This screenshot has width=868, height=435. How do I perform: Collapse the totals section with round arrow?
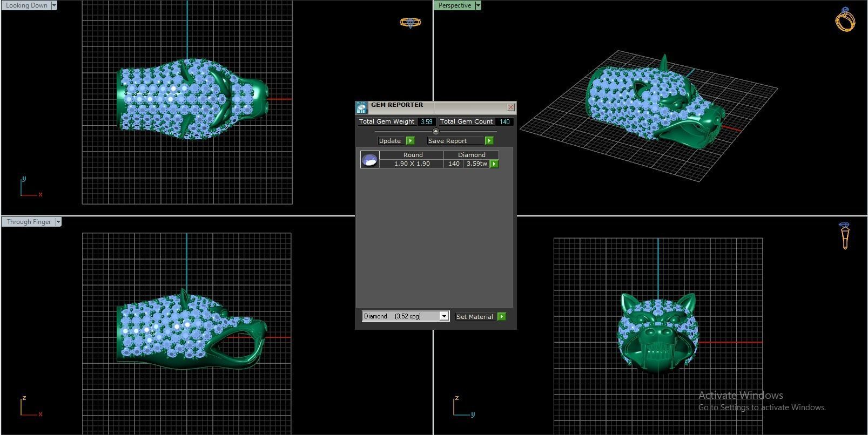coord(435,131)
